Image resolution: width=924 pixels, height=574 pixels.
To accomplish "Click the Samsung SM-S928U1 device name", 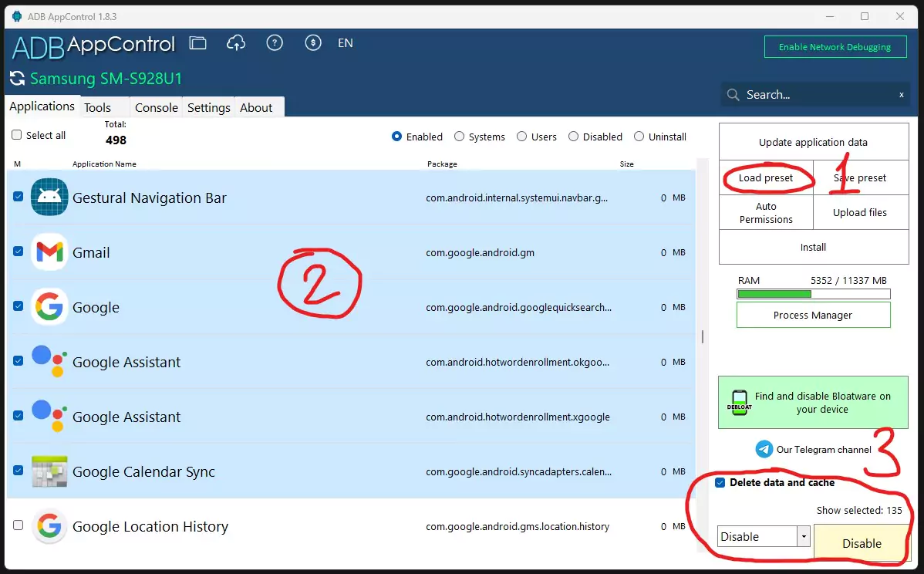I will tap(106, 79).
